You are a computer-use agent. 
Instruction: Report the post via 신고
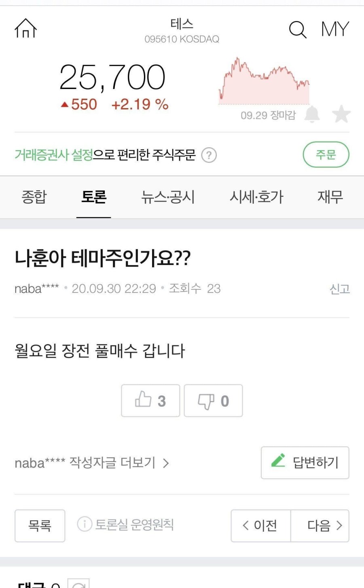339,289
